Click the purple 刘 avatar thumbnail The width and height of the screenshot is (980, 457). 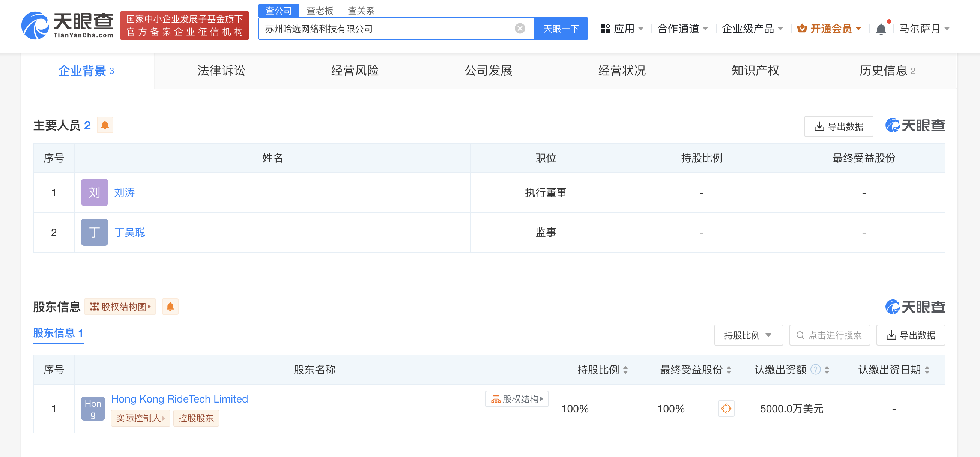point(94,192)
